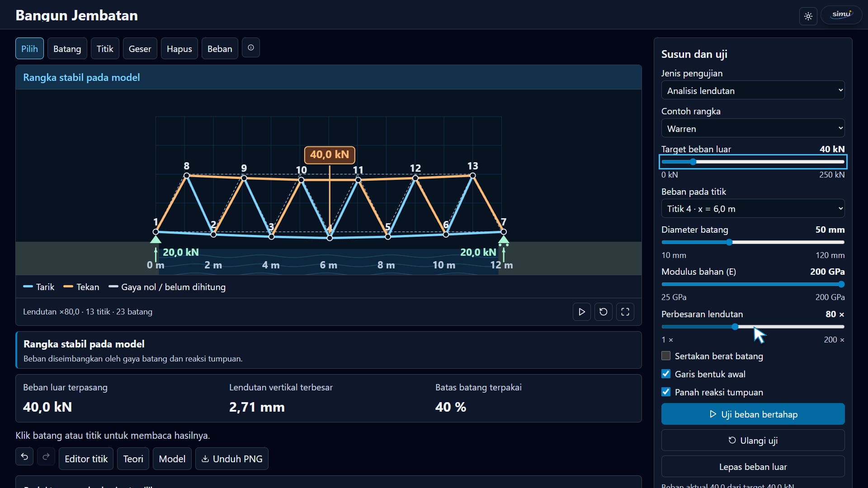868x488 pixels.
Task: Play the deflection animation
Action: click(x=582, y=312)
